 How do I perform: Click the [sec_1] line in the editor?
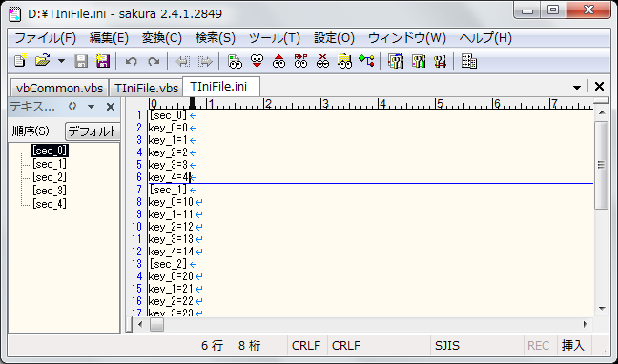point(168,190)
